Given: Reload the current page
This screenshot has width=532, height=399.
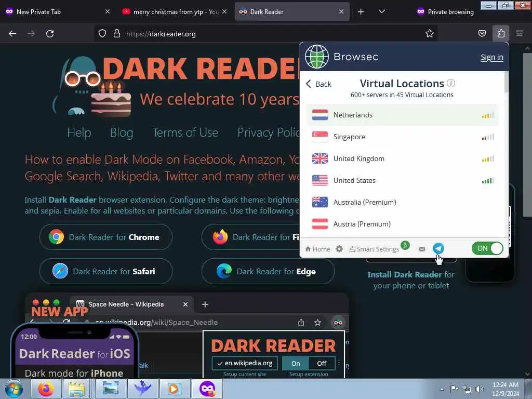Looking at the screenshot, I should pyautogui.click(x=50, y=34).
